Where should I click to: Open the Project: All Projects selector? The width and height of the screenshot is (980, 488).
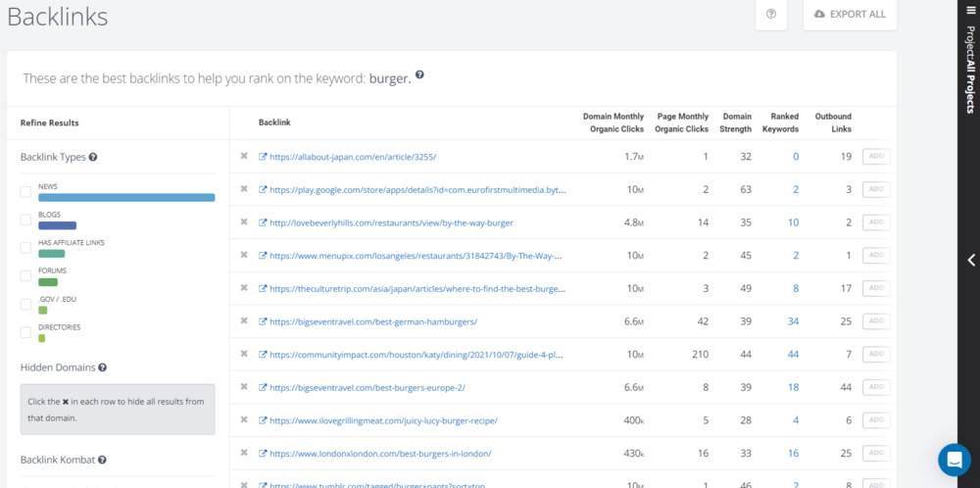point(970,71)
